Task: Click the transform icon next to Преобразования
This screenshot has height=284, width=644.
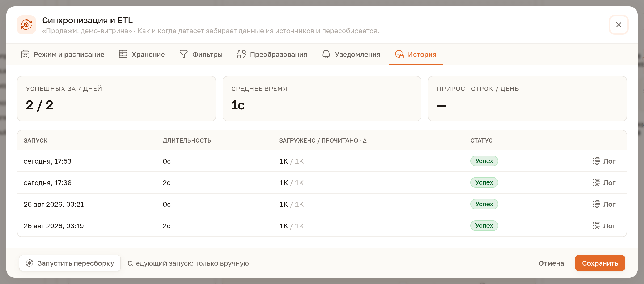Action: coord(241,54)
